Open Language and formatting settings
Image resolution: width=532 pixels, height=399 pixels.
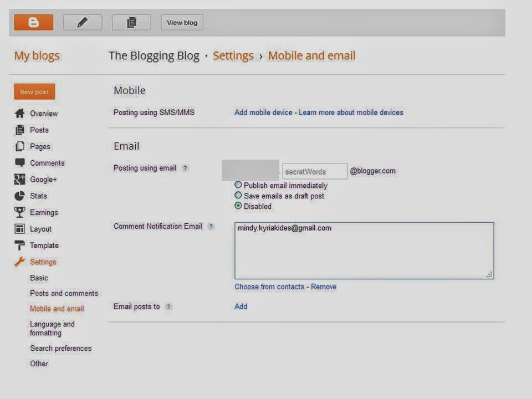coord(52,329)
